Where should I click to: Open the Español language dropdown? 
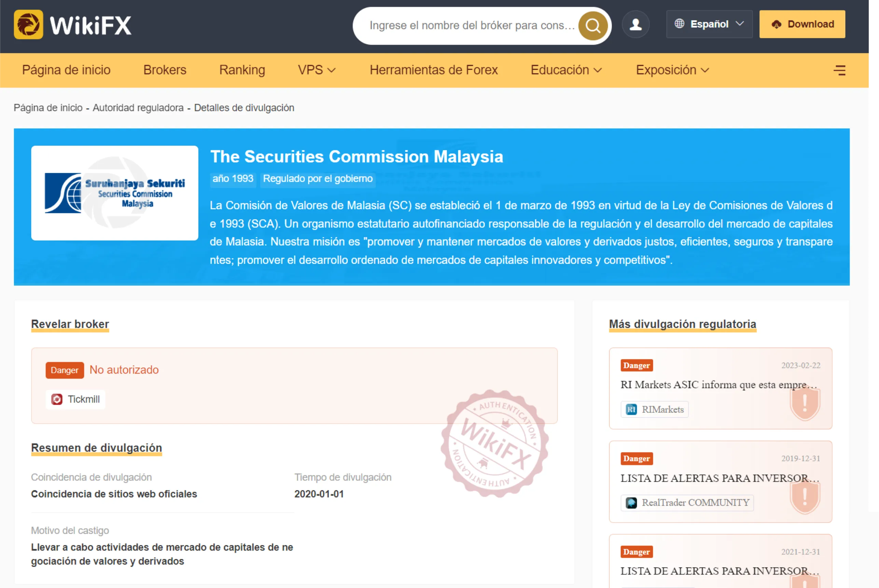[x=709, y=24]
